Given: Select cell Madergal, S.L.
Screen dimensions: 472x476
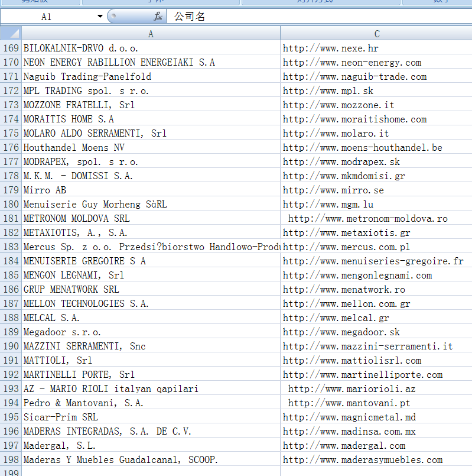Looking at the screenshot, I should pos(151,445).
